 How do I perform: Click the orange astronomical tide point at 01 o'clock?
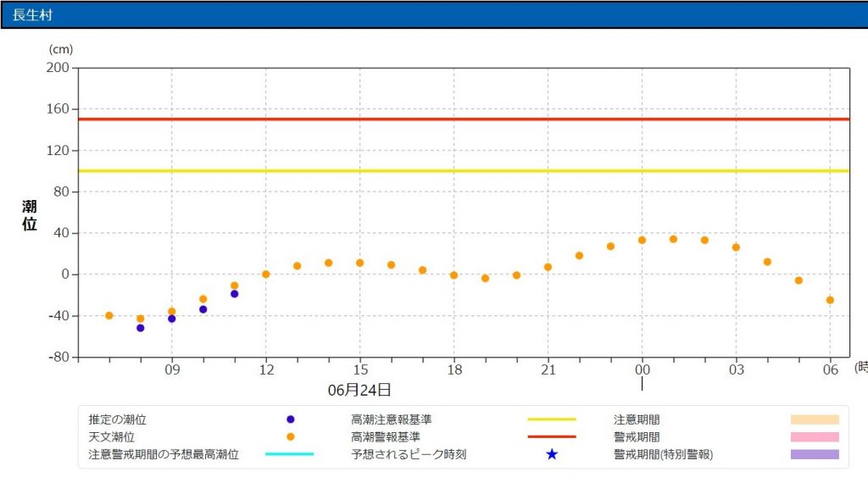(x=673, y=239)
